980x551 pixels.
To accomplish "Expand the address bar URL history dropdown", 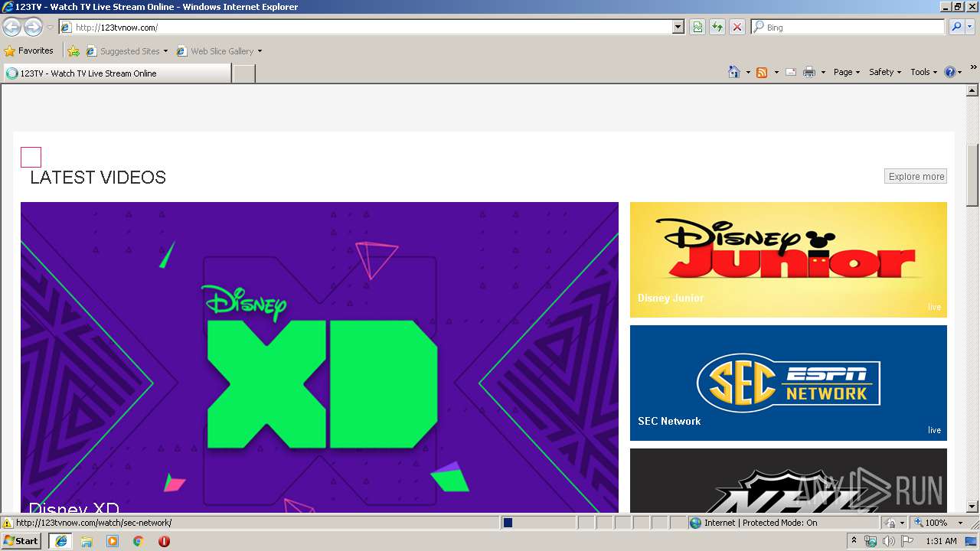I will [678, 27].
